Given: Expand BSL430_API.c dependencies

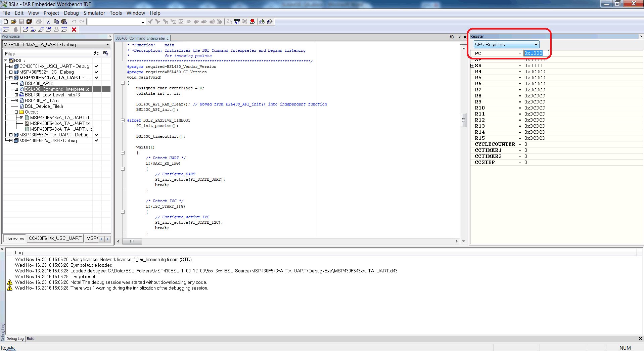Looking at the screenshot, I should [16, 83].
